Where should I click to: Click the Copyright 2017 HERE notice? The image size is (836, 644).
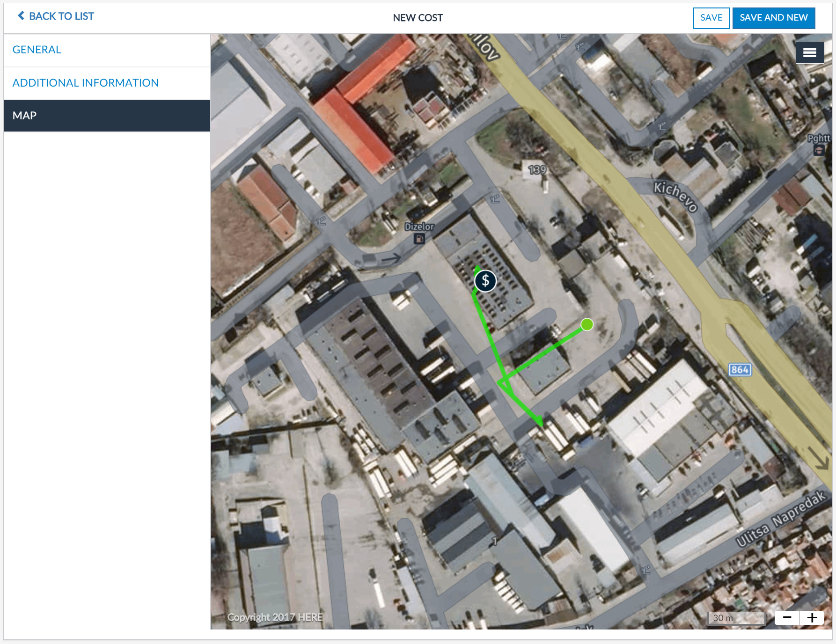tap(275, 617)
